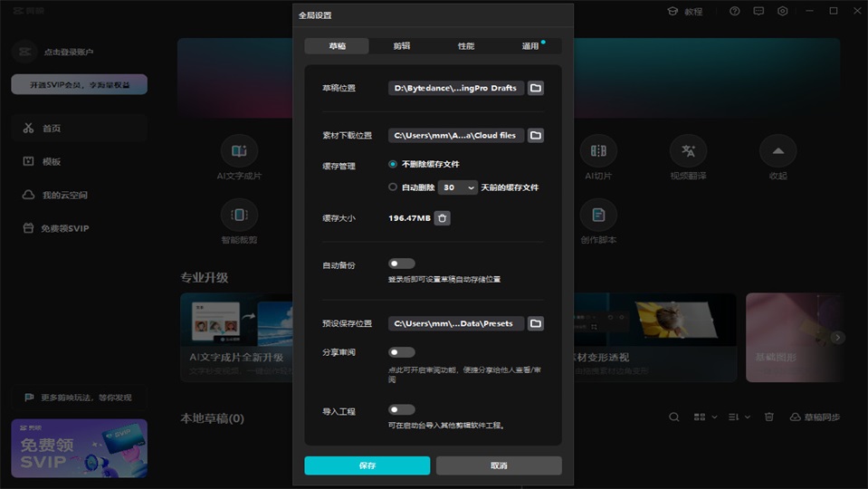Go to 首页 home in sidebar
This screenshot has height=489, width=868.
(x=79, y=129)
